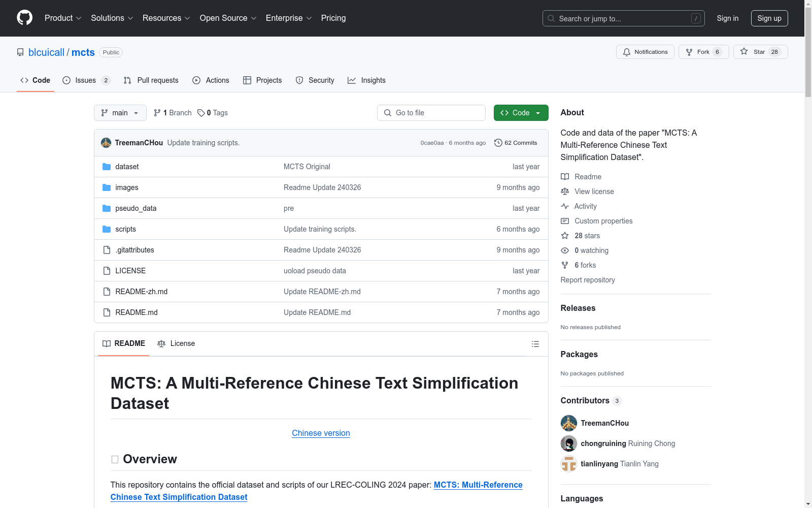The height and width of the screenshot is (508, 812).
Task: Open the TreemanCHou commit author link
Action: pos(139,143)
